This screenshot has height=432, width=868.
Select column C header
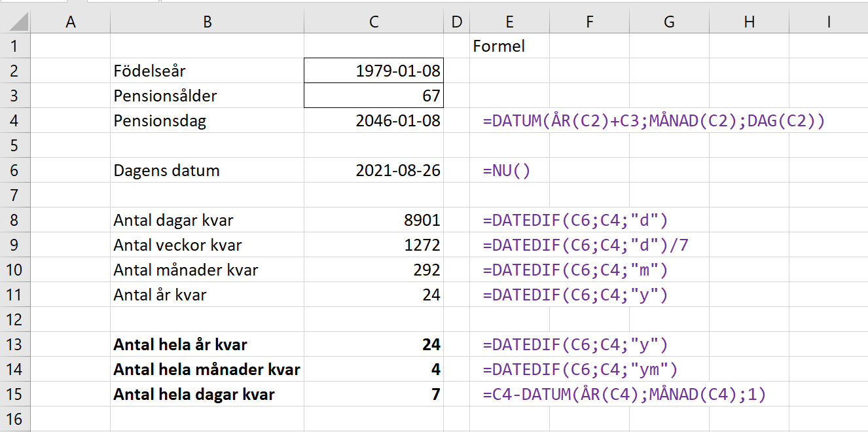tap(373, 22)
